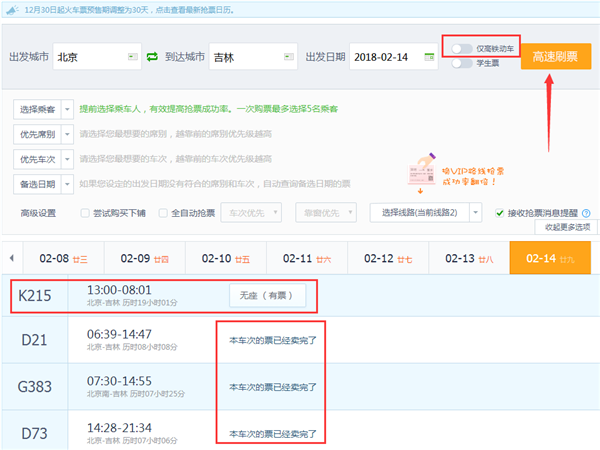Screen dimensions: 600x450
Task: Open departure city list icon next to 北京
Action: tap(133, 57)
